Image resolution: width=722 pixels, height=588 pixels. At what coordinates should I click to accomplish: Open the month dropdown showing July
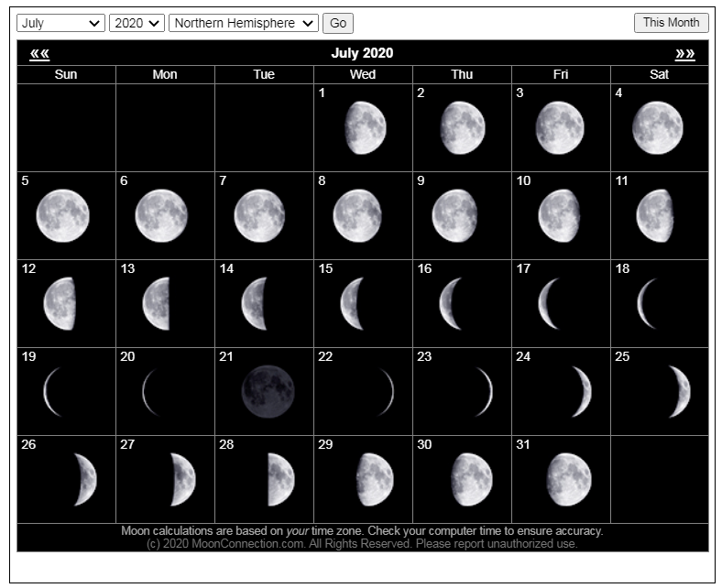(60, 23)
